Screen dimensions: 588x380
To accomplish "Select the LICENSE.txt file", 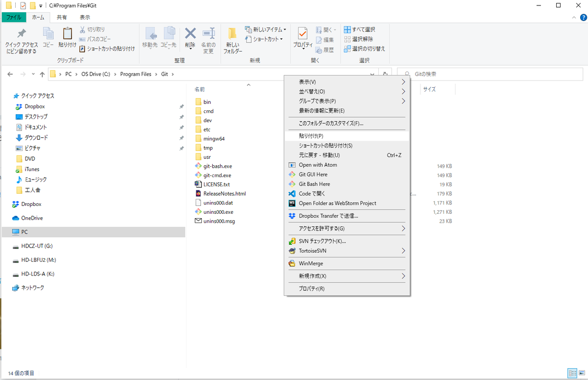I will tap(212, 184).
